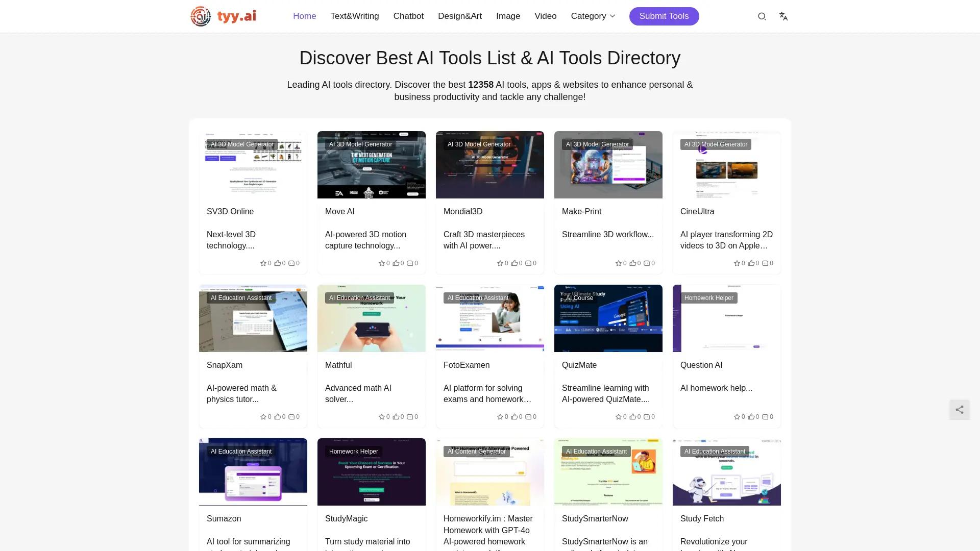Click the Submit Tools button
The image size is (980, 551).
point(664,16)
